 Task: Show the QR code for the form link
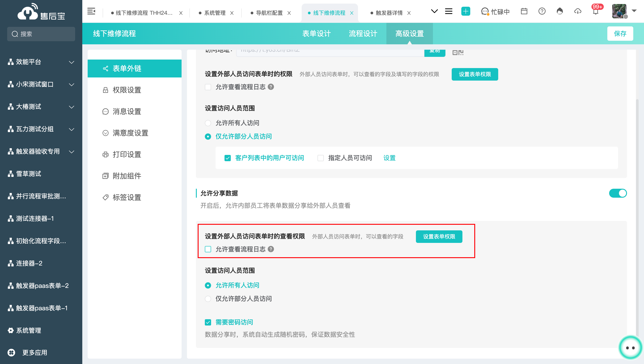coord(458,53)
